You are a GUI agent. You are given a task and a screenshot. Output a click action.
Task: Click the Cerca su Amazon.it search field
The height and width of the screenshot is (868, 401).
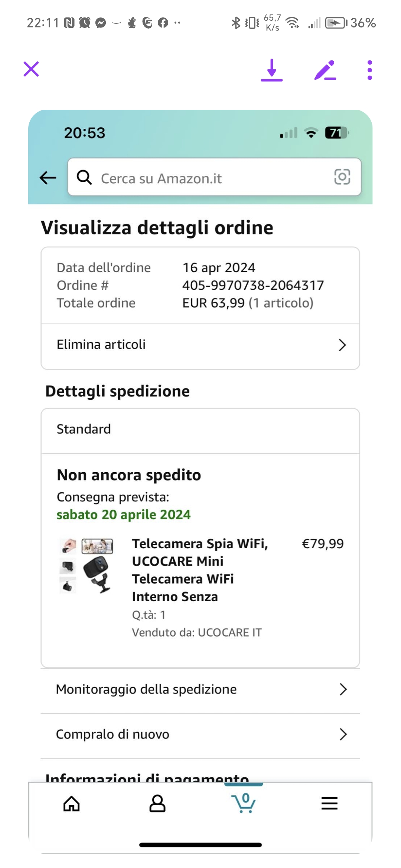click(x=208, y=178)
